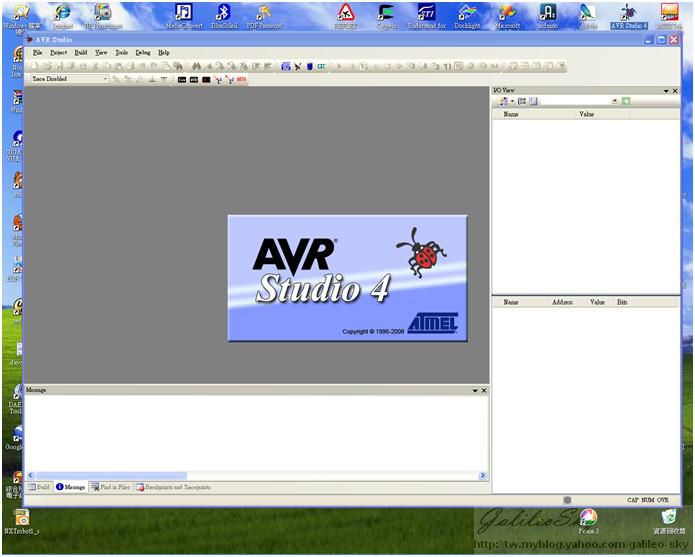The height and width of the screenshot is (557, 695).
Task: Close the Message panel
Action: pos(484,391)
